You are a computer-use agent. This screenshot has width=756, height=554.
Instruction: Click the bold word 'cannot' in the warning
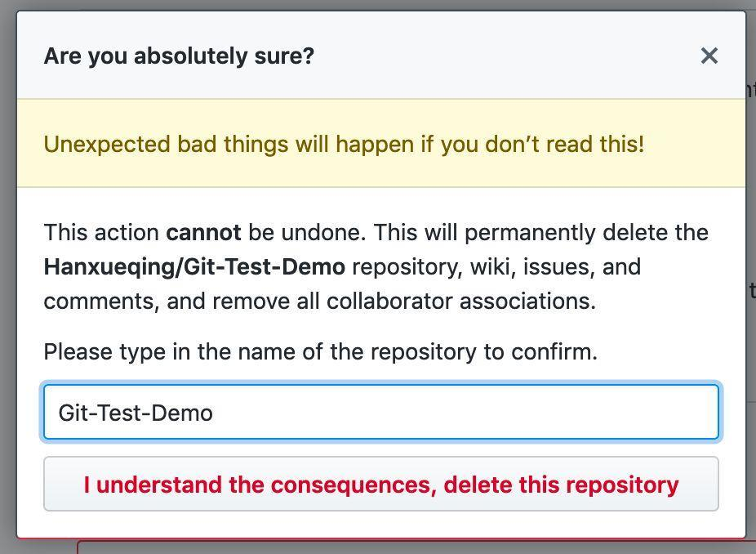203,233
